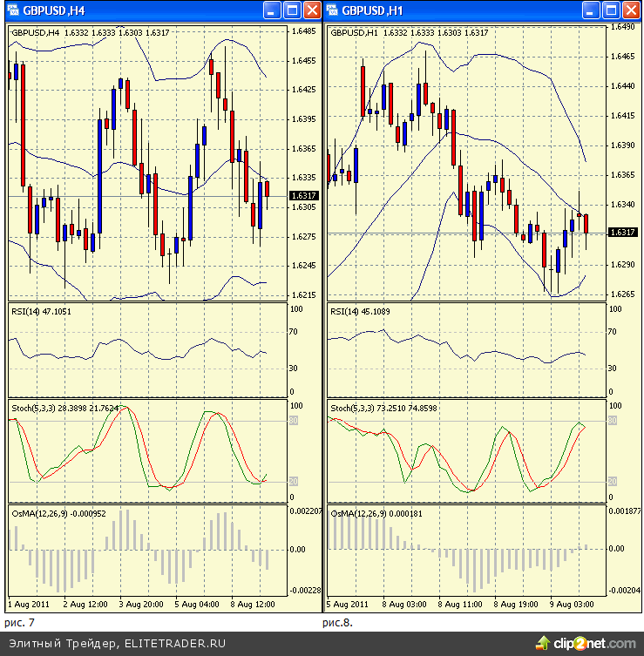The width and height of the screenshot is (644, 656).
Task: Close the GBPUSD,H1 chart window
Action: (x=631, y=10)
